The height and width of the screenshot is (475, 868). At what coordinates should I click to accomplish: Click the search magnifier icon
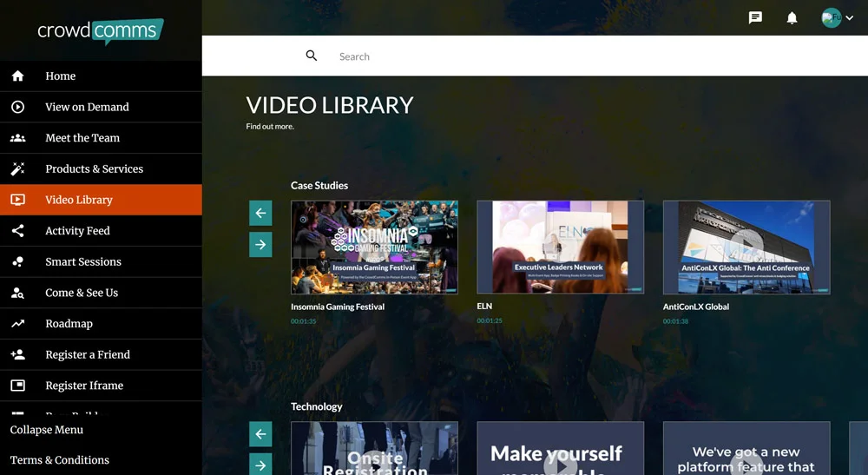click(312, 56)
